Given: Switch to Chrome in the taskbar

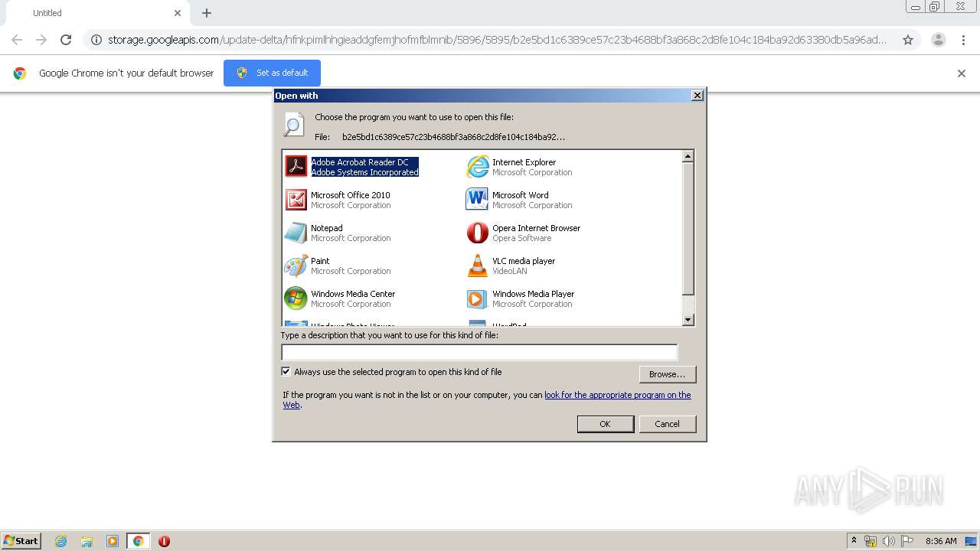Looking at the screenshot, I should coord(138,541).
